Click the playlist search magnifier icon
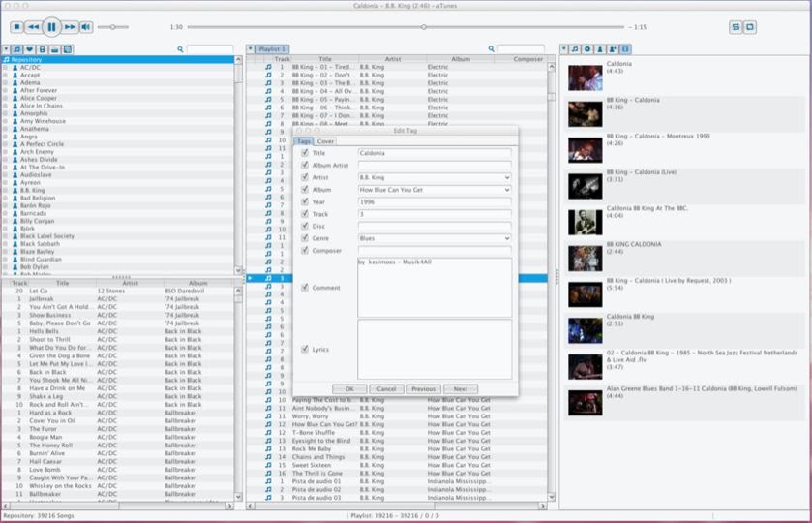The height and width of the screenshot is (523, 812). point(491,48)
